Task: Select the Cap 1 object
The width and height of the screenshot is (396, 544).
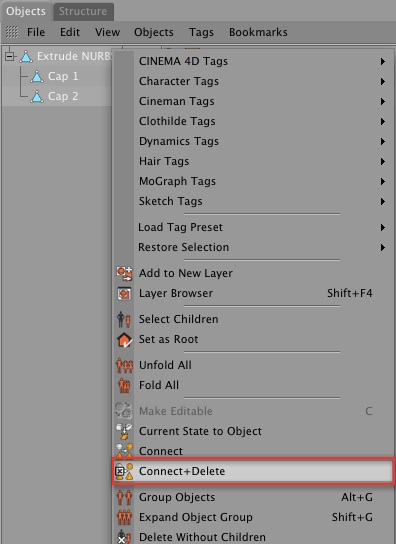Action: tap(63, 76)
